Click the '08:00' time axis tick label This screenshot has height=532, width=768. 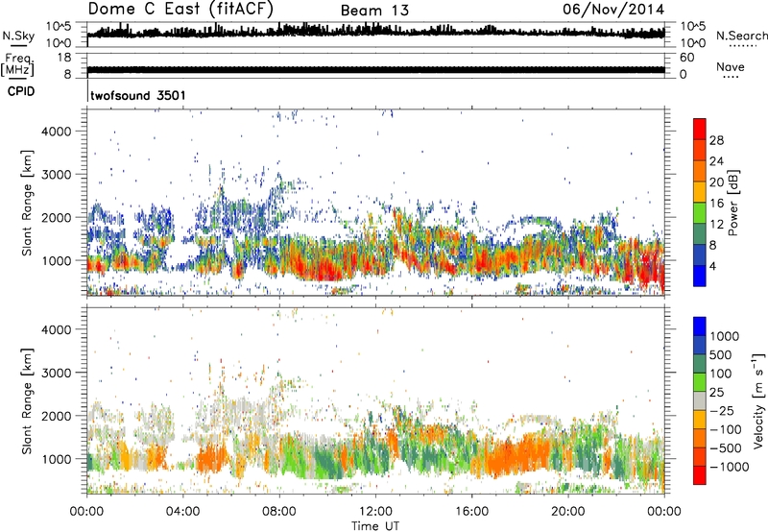[278, 512]
